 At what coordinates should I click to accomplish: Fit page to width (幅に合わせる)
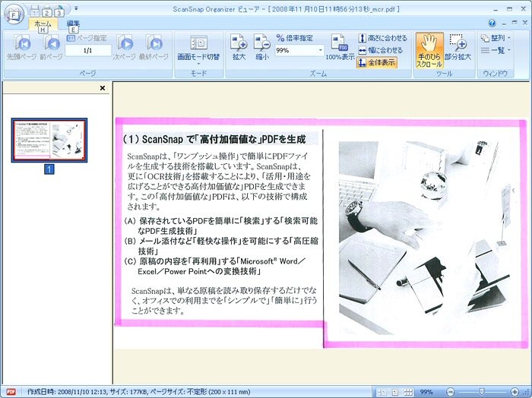point(381,50)
